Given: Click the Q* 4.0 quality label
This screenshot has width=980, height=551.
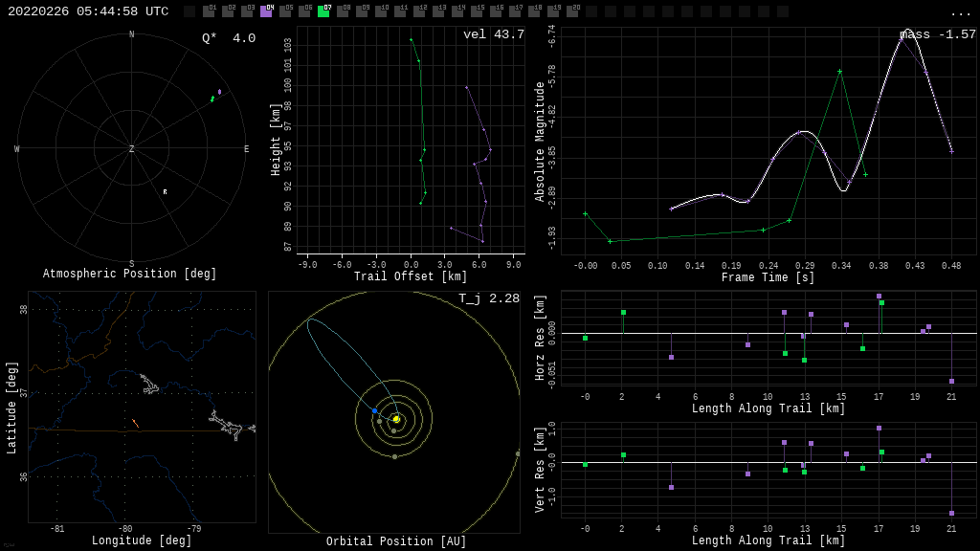Looking at the screenshot, I should pos(228,38).
